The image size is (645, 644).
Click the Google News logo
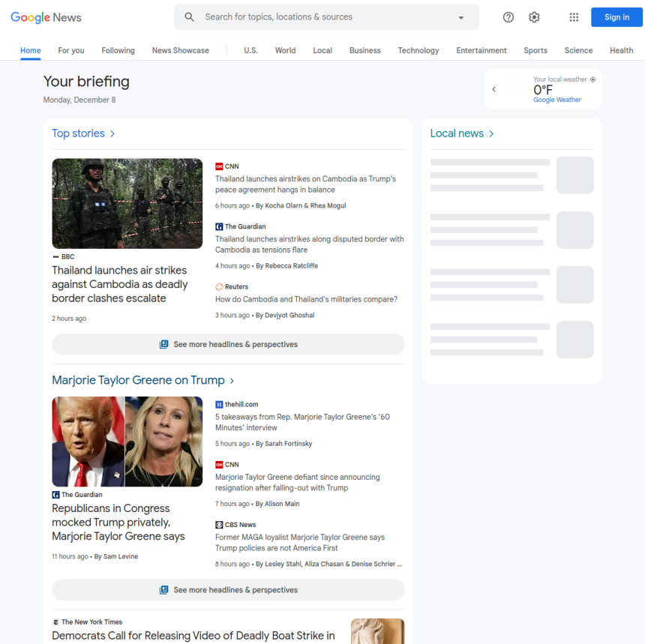click(46, 17)
